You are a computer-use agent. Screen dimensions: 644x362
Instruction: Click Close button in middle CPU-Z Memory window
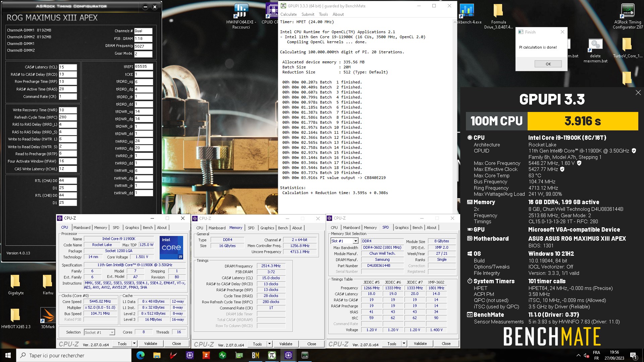coord(312,344)
